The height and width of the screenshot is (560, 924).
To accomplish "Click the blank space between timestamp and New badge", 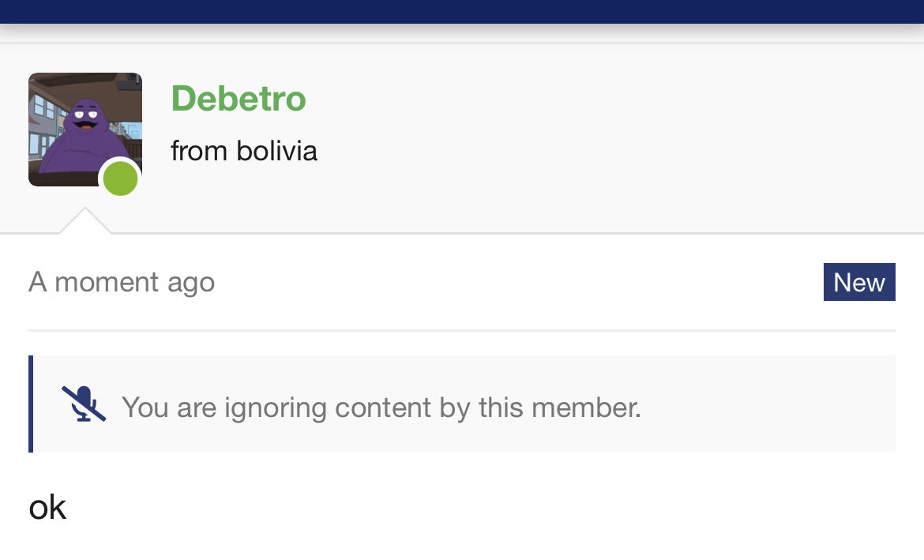I will pos(513,282).
